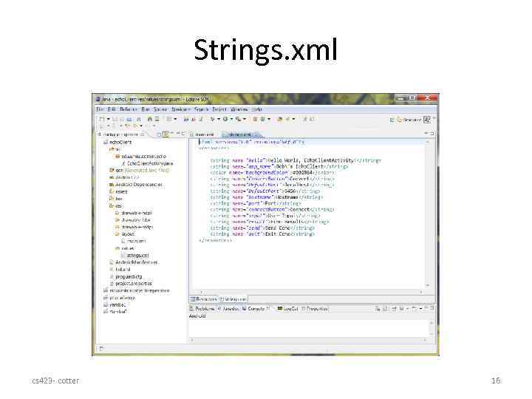Click the New file toolbar icon
532x399 pixels.
point(101,119)
